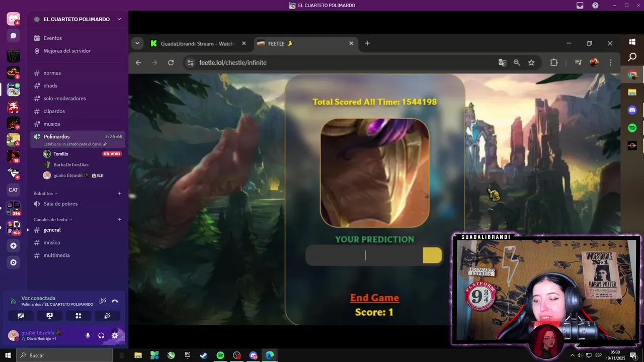Submit prediction with the yellow button
Image resolution: width=644 pixels, height=362 pixels.
coord(432,255)
